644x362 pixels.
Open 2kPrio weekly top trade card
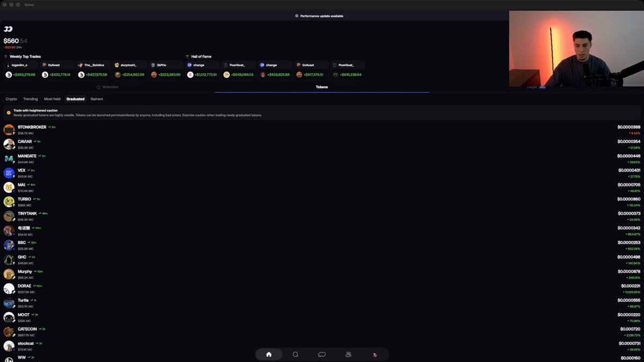165,70
